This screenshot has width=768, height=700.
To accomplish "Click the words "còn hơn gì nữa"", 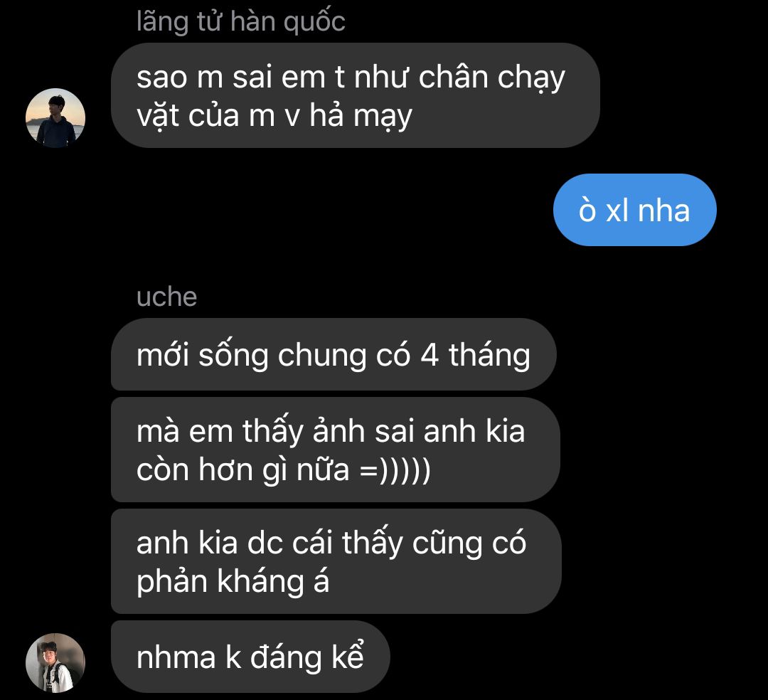I will click(243, 470).
